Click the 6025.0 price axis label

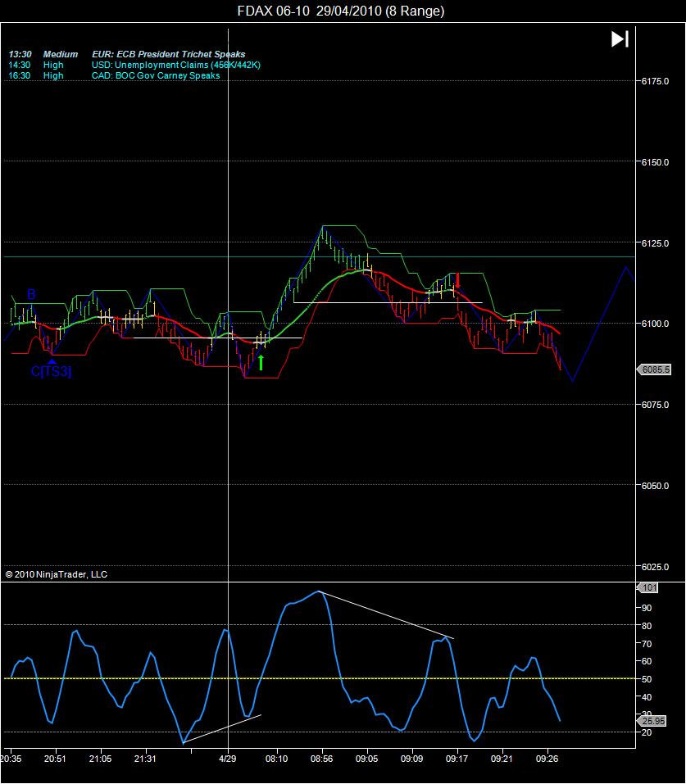pos(655,567)
